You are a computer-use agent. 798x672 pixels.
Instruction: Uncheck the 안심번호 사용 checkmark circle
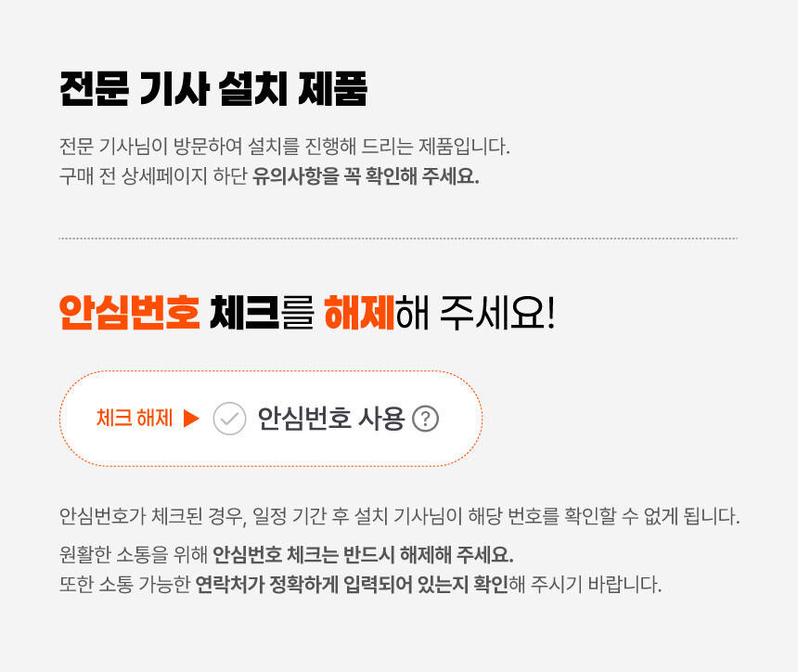point(229,419)
